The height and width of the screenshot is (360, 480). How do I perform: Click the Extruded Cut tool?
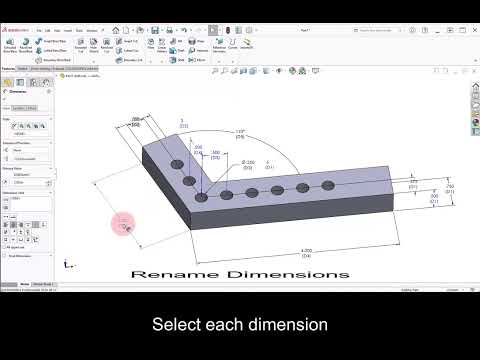point(81,45)
